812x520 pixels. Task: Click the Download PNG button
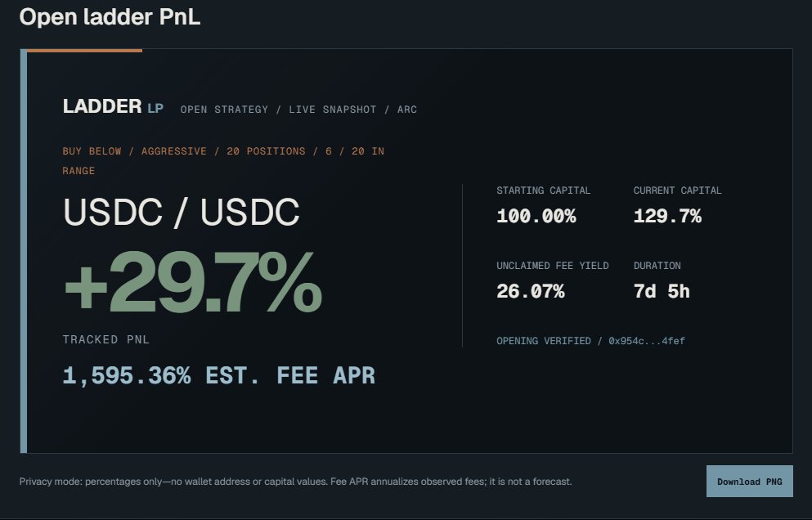[749, 481]
